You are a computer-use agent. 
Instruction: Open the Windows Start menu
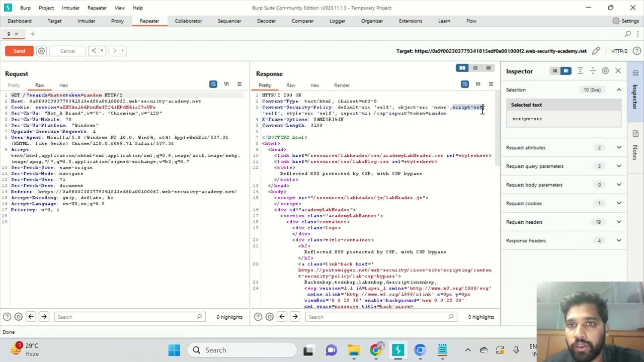click(174, 350)
